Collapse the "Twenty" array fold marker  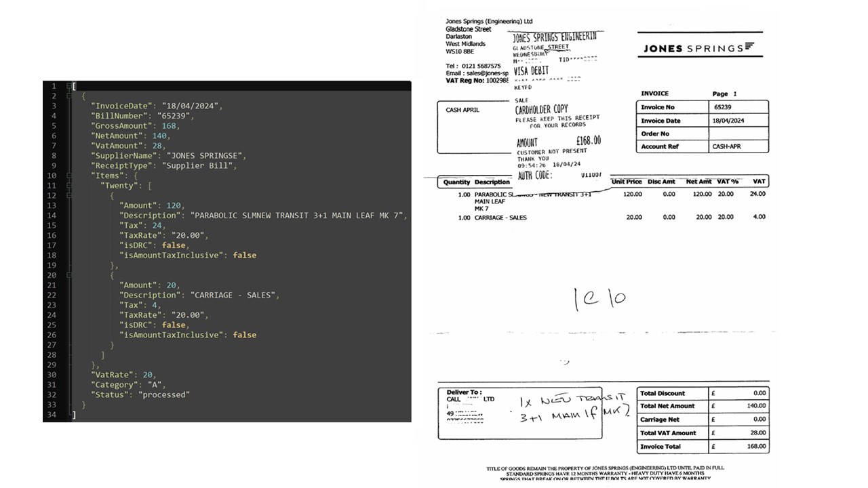click(x=68, y=186)
